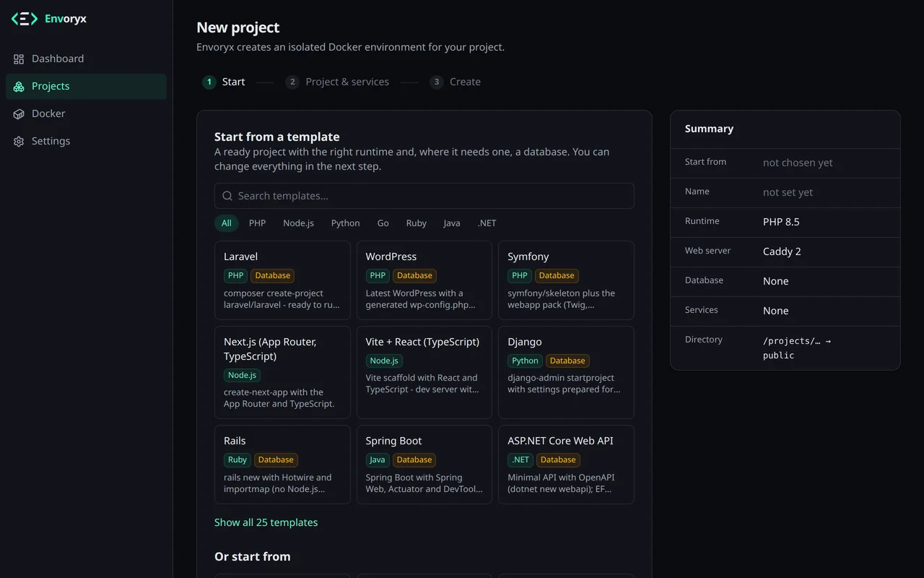Click the 'not set yet' name value
The width and height of the screenshot is (924, 578).
tap(788, 192)
